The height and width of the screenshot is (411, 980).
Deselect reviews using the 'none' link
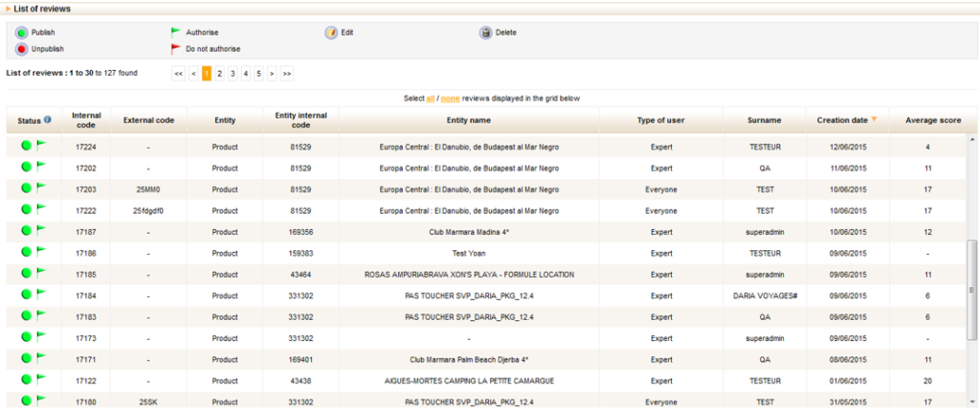(450, 98)
